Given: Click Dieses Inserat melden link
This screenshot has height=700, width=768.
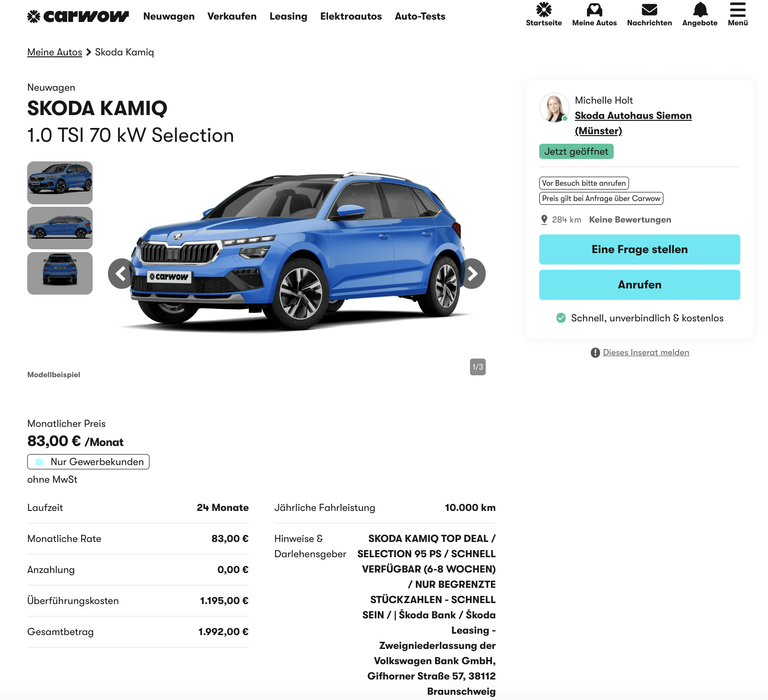Looking at the screenshot, I should tap(646, 352).
